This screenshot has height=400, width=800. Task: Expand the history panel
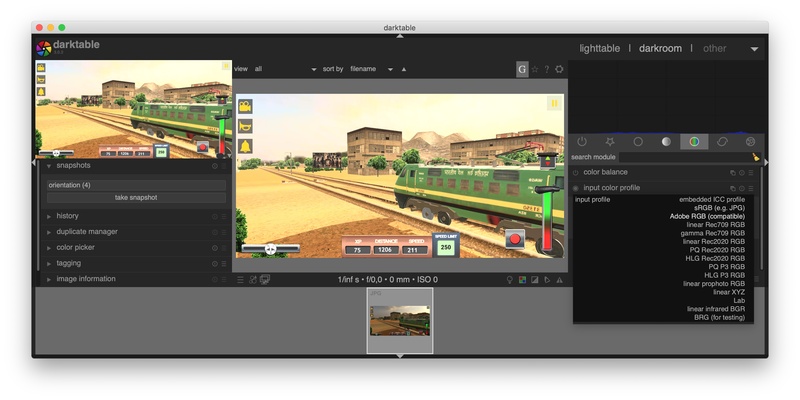49,216
